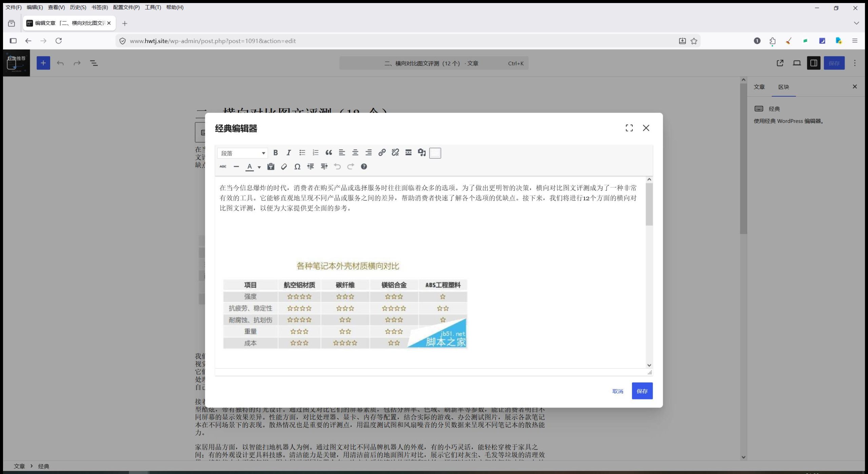The image size is (868, 474).
Task: Open the command palette title bar
Action: pos(434,63)
